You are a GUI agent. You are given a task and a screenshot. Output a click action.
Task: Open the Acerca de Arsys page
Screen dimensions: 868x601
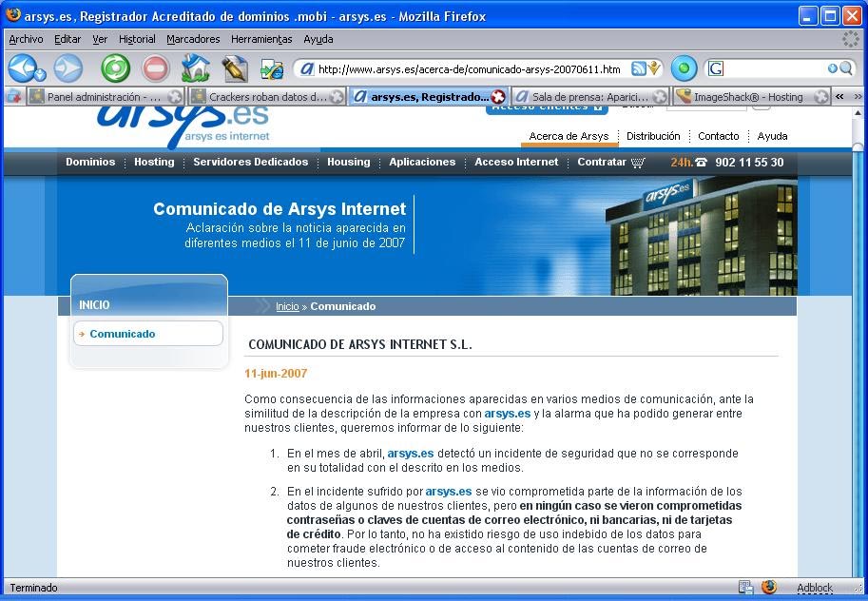569,136
